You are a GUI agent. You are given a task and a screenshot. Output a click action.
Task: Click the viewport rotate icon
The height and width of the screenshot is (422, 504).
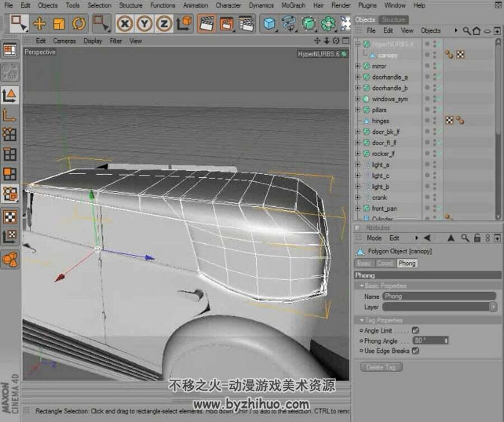(x=336, y=40)
